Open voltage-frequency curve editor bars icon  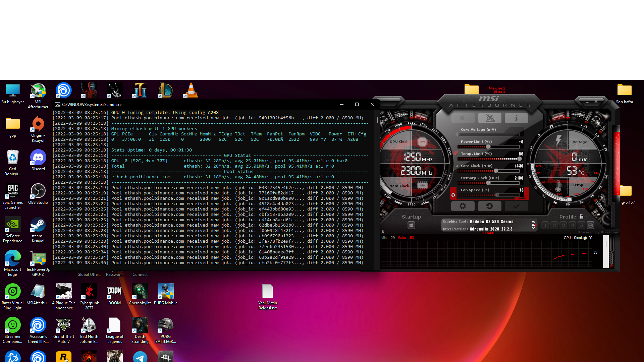pos(456,166)
